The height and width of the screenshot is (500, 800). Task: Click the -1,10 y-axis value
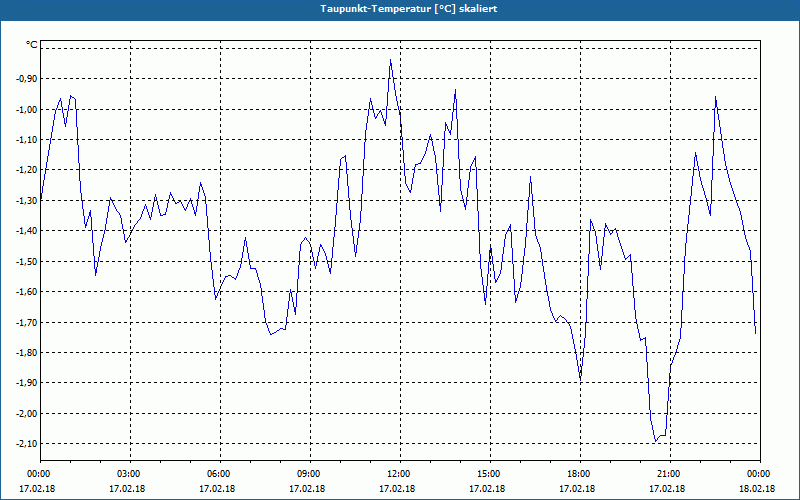26,139
